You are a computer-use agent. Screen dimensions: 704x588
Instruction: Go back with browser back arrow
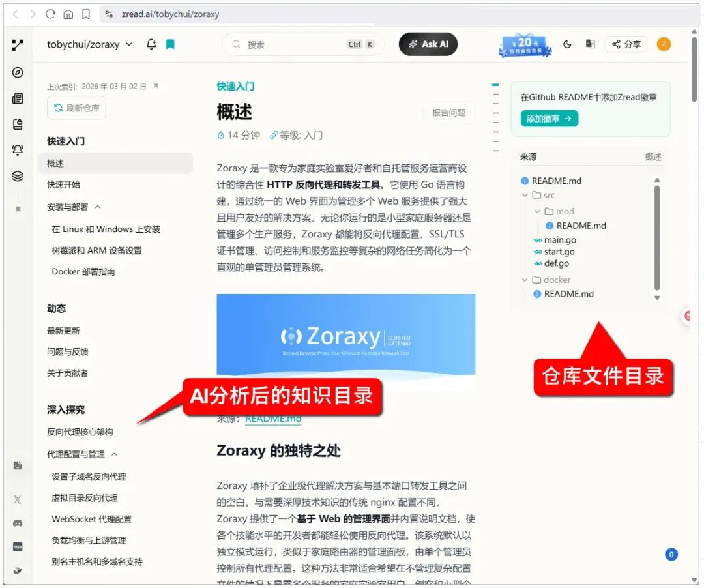tap(16, 14)
